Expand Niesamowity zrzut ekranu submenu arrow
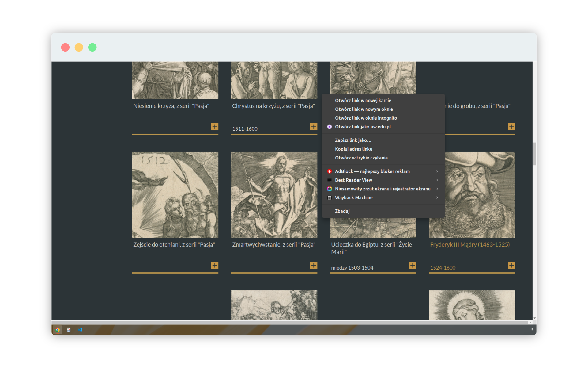 coord(437,189)
